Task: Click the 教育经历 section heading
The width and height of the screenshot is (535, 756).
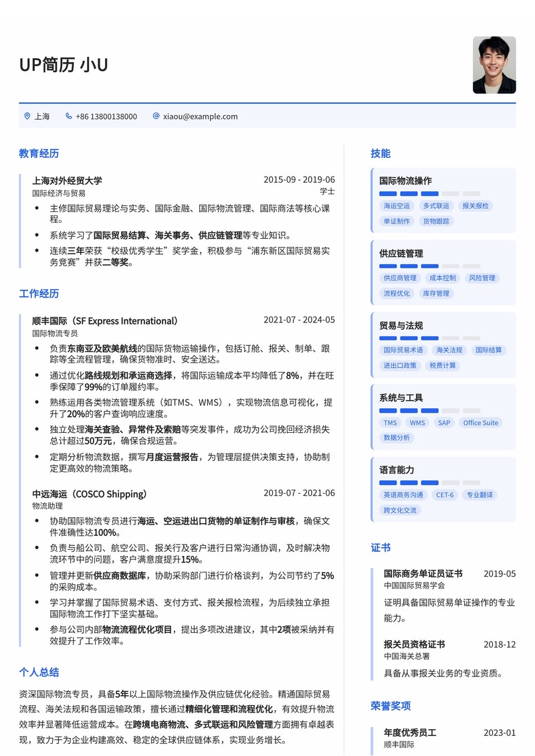Action: 39,153
